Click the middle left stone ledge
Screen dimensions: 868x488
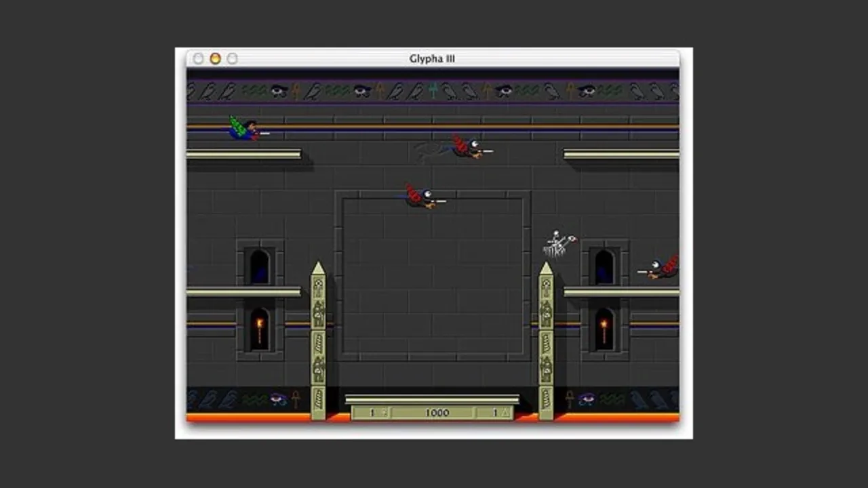click(x=243, y=292)
